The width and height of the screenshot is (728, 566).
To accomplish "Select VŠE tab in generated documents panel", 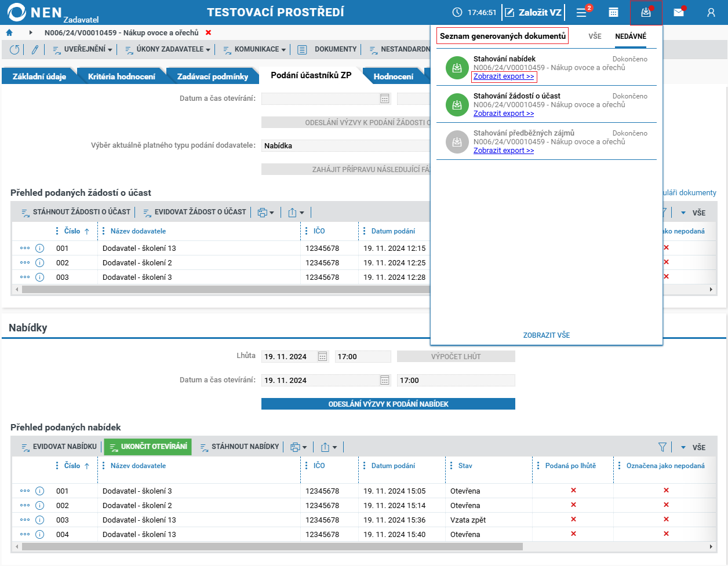I will [595, 36].
